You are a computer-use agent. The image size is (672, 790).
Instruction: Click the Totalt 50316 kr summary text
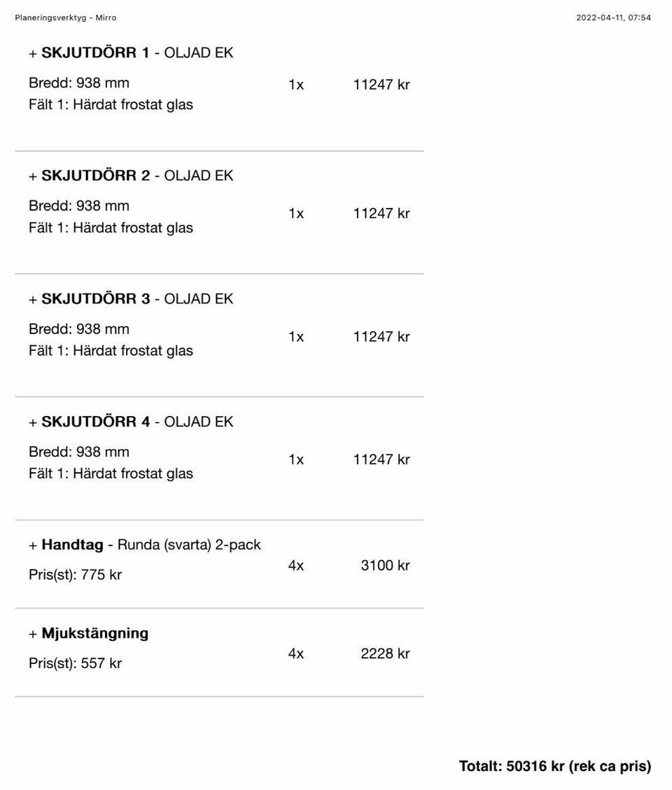[x=554, y=765]
